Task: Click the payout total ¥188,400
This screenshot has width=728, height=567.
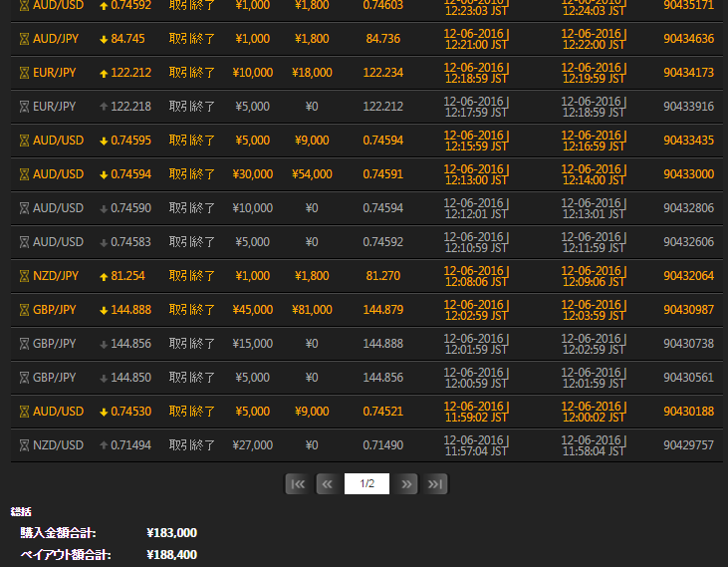Action: tap(171, 555)
